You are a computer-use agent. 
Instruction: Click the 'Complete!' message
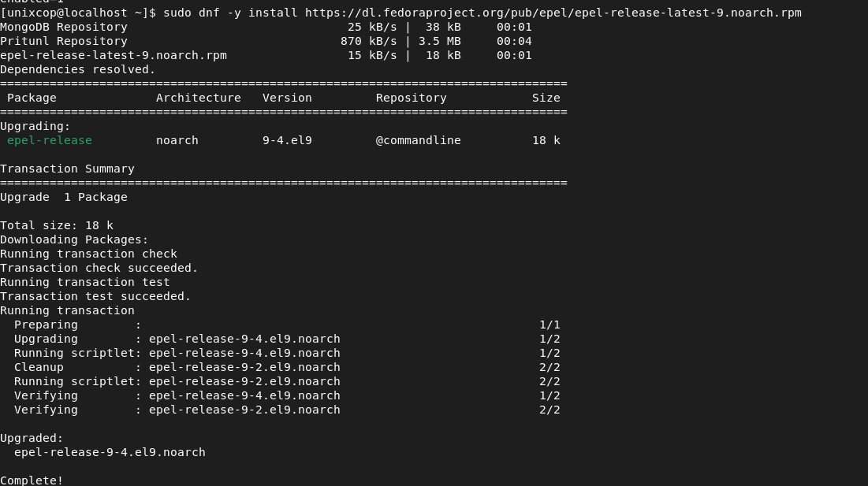click(32, 480)
